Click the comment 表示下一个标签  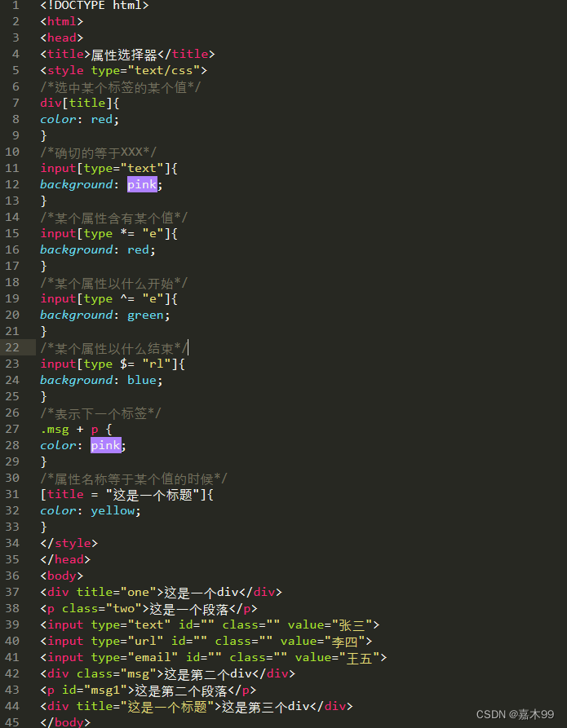[x=100, y=413]
